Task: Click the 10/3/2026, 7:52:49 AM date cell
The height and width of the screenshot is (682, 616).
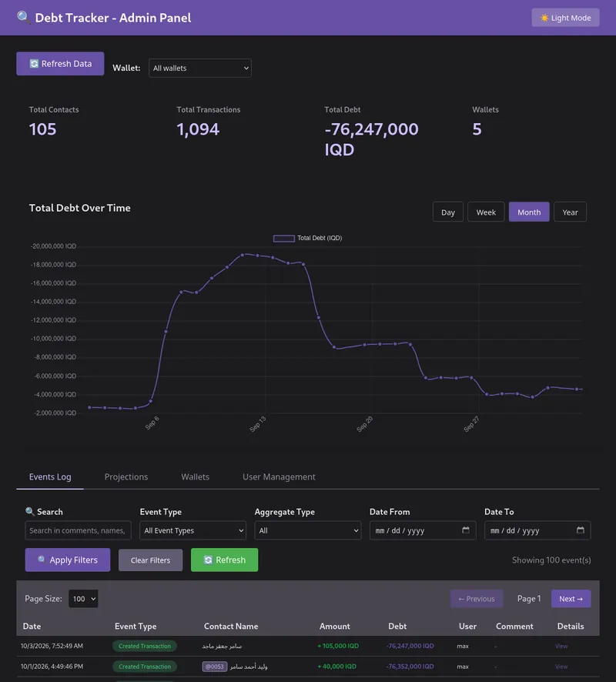Action: tap(52, 646)
